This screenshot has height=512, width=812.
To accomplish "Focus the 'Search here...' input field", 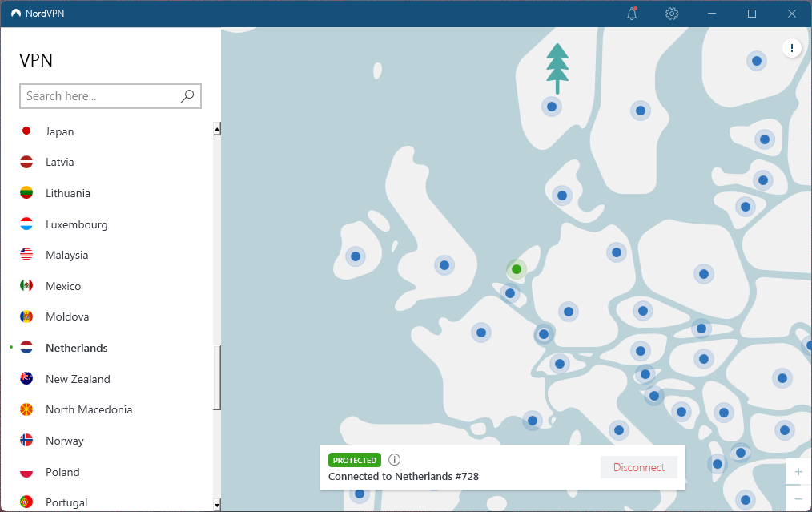I will pyautogui.click(x=100, y=96).
